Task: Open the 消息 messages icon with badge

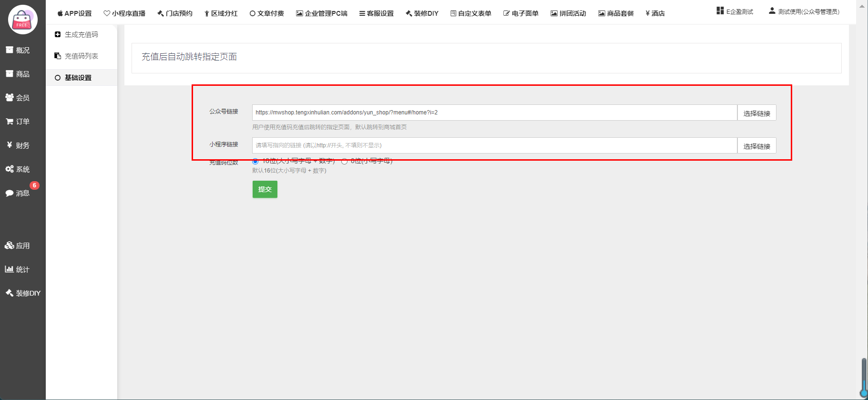Action: (18, 193)
